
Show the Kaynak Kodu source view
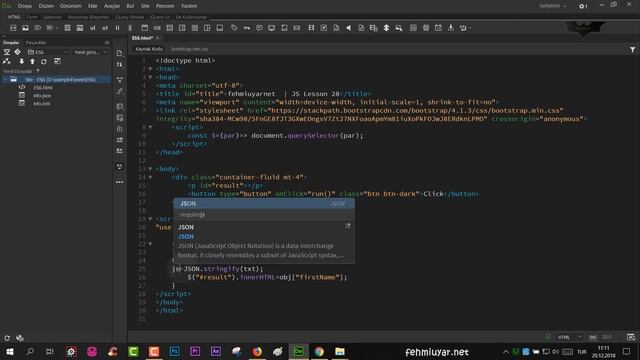(149, 49)
